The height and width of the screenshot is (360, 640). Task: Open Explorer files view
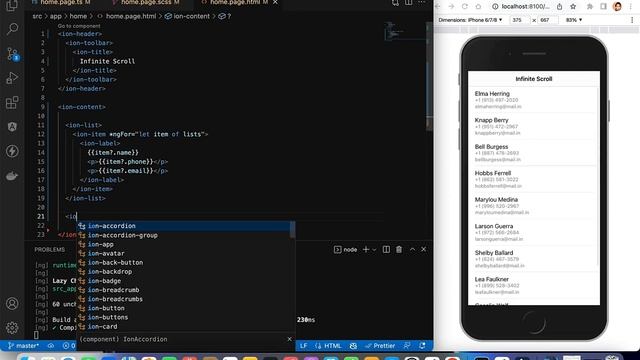[12, 5]
